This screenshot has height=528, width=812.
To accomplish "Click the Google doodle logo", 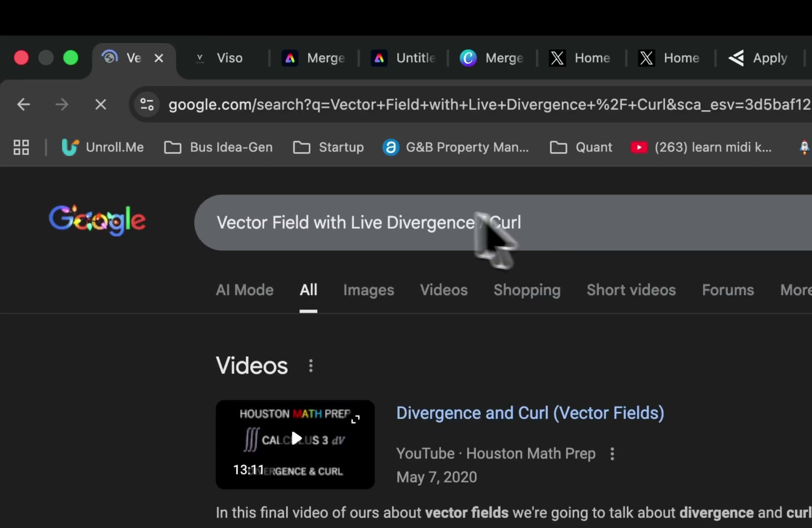I will [x=97, y=220].
